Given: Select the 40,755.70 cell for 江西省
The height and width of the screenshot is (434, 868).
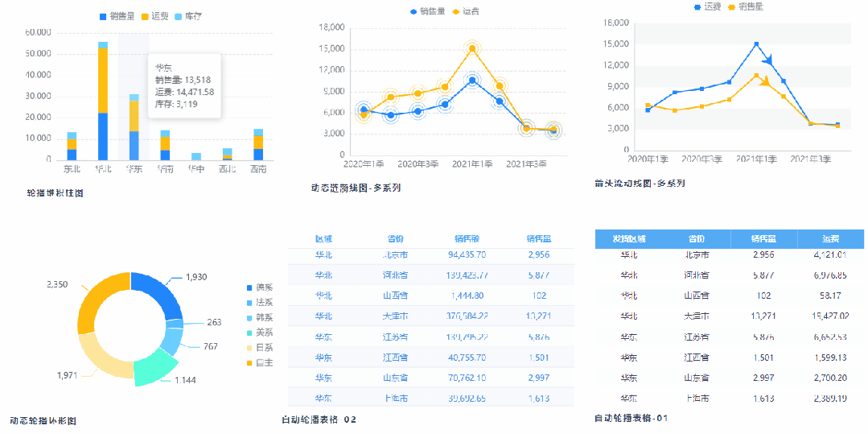Looking at the screenshot, I should coord(467,358).
